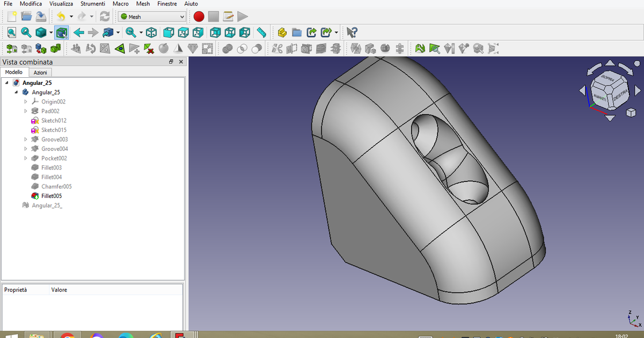Viewport: 644px width, 338px height.
Task: Save the current document
Action: pos(41,16)
